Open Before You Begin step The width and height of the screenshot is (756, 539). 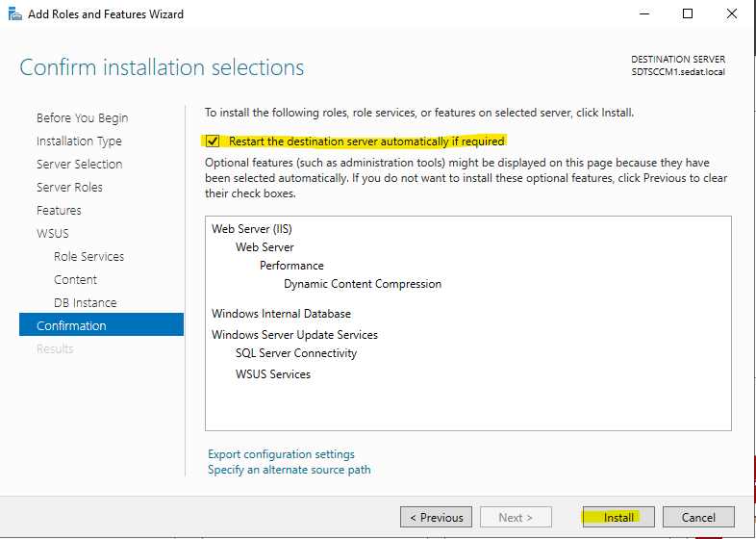point(83,118)
